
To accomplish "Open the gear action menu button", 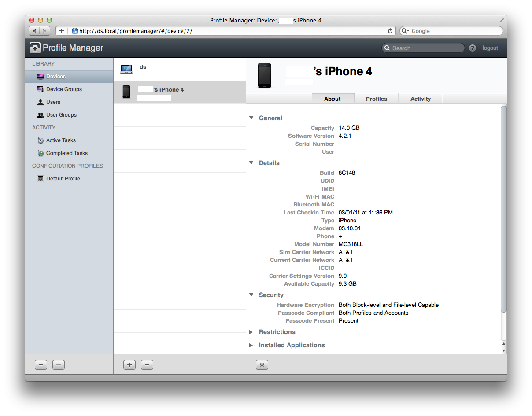I will (x=262, y=365).
